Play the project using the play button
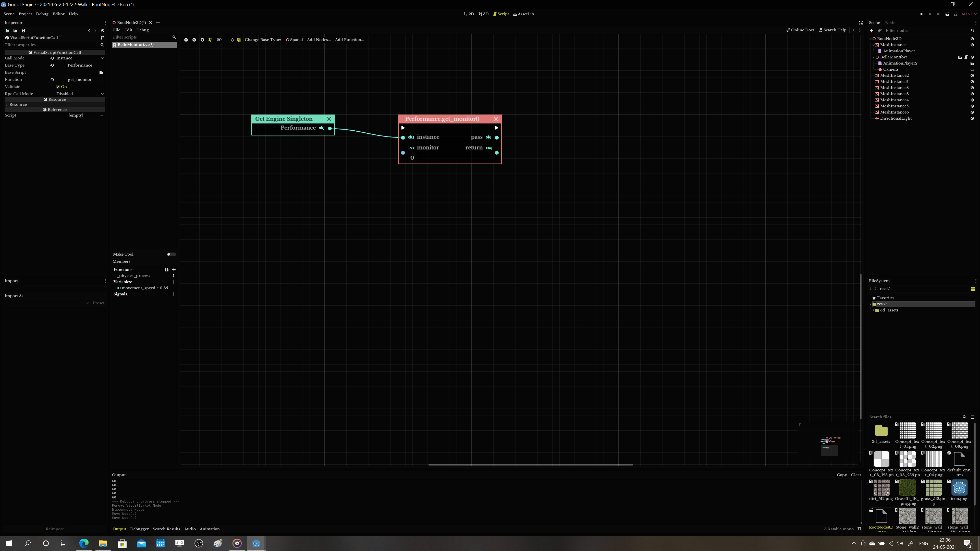Image resolution: width=980 pixels, height=551 pixels. [x=922, y=14]
